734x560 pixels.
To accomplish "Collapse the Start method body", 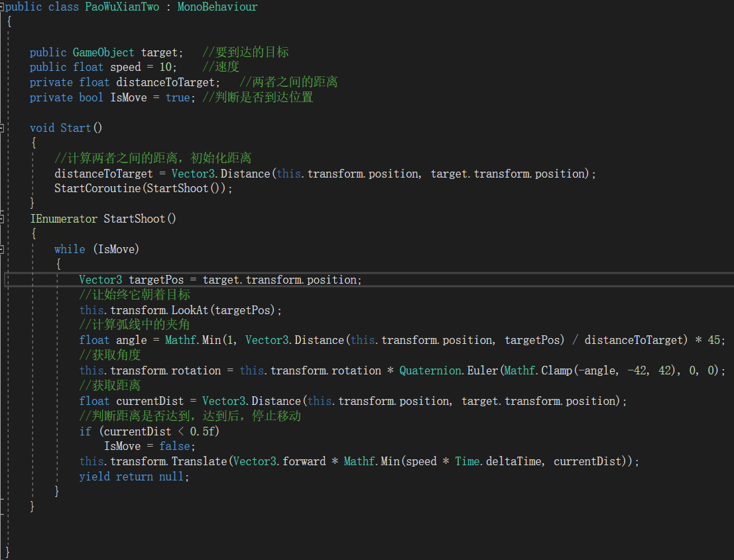I will click(3, 127).
